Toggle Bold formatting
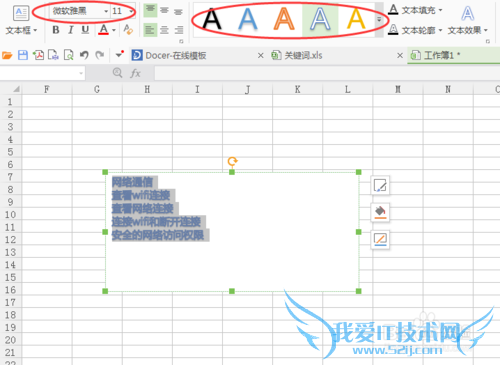This screenshot has height=365, width=500. (56, 30)
